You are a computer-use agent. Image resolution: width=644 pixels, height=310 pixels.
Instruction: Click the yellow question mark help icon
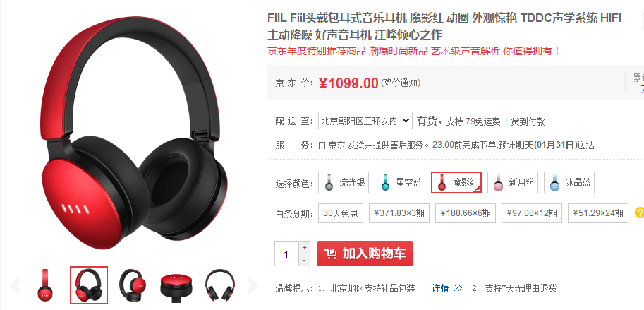pyautogui.click(x=640, y=213)
